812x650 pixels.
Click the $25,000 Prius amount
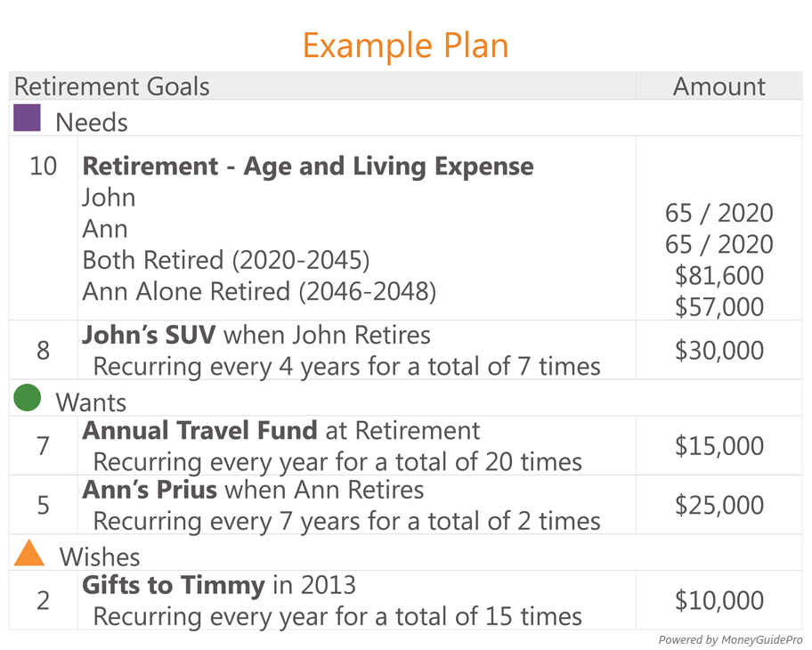coord(719,505)
